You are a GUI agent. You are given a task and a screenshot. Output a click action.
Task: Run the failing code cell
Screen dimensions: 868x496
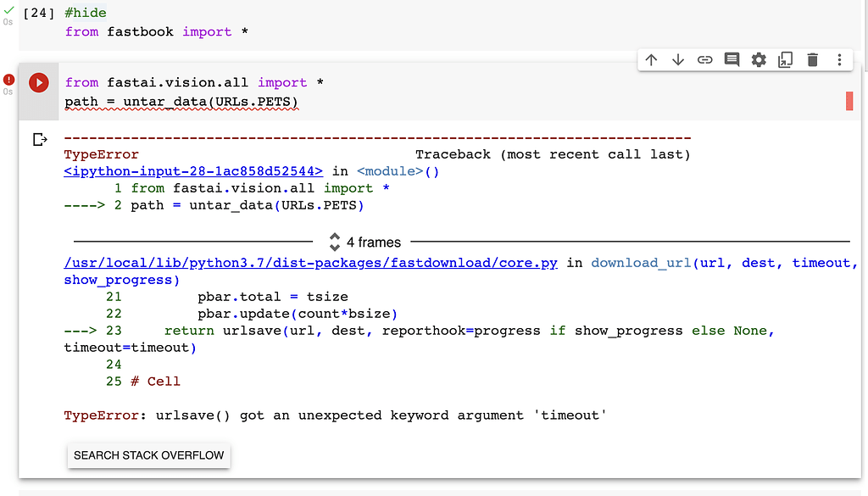pyautogui.click(x=38, y=82)
